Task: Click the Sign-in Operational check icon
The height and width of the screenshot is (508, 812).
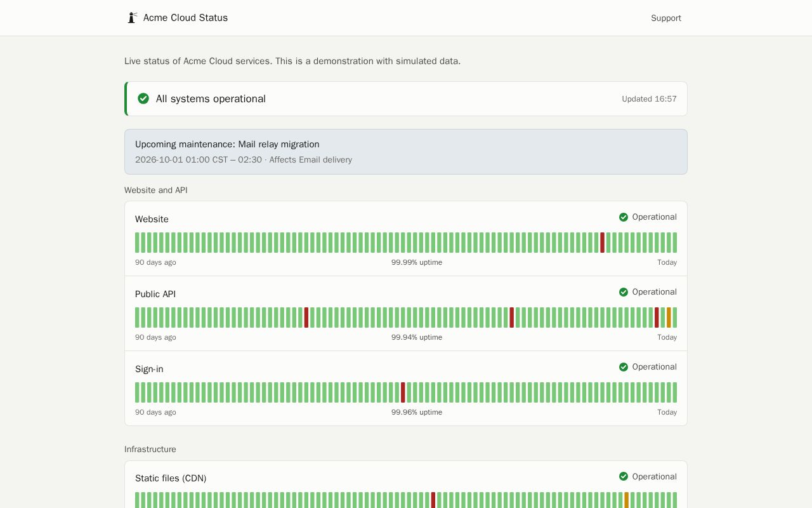Action: coord(624,367)
